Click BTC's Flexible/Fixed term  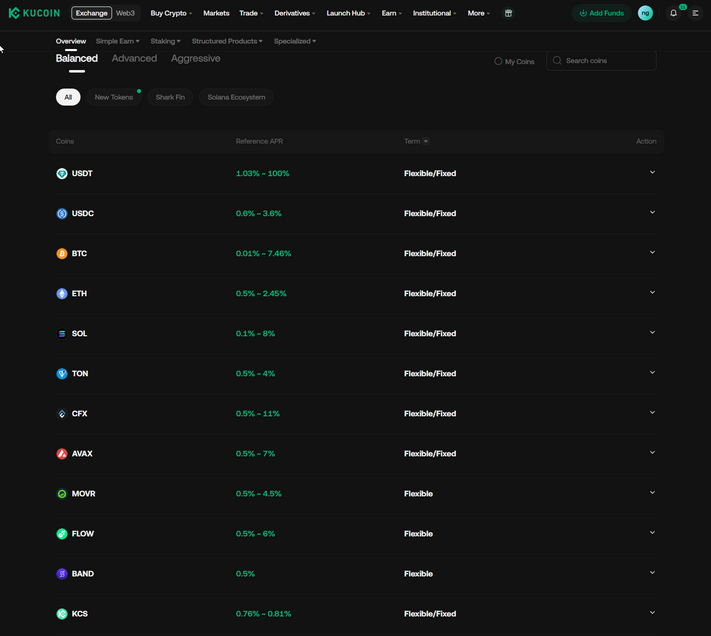pos(430,253)
